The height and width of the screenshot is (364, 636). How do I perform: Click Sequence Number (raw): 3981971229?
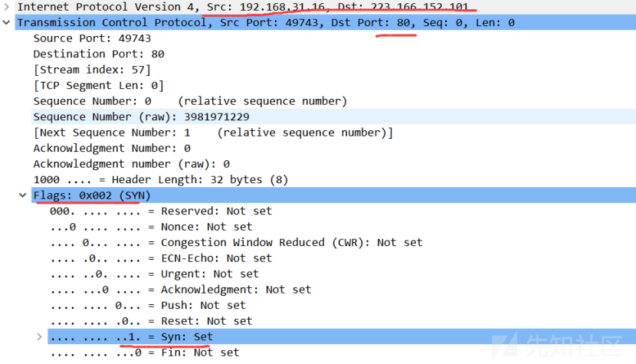[140, 117]
